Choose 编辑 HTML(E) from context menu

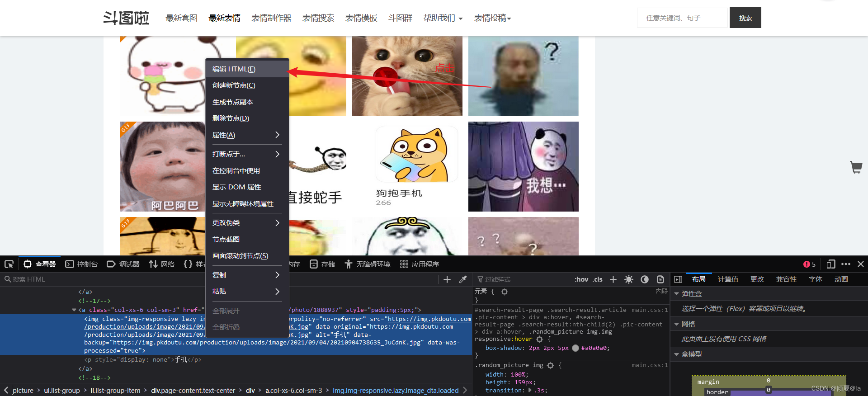(x=247, y=69)
